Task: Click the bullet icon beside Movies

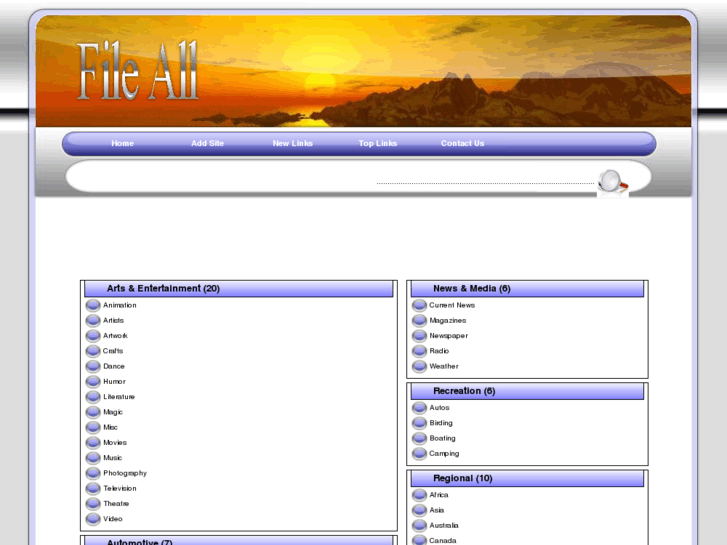Action: tap(93, 442)
